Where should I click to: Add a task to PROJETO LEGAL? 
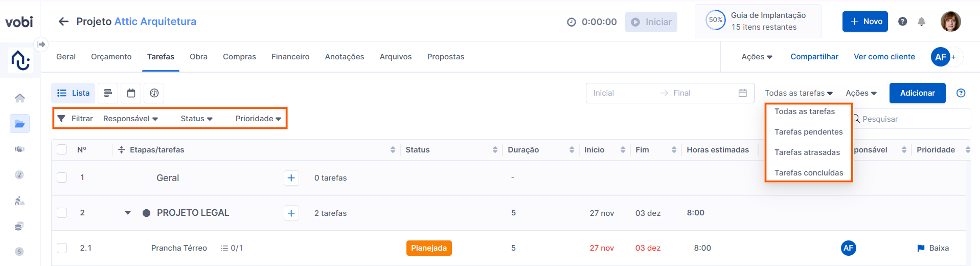point(291,213)
